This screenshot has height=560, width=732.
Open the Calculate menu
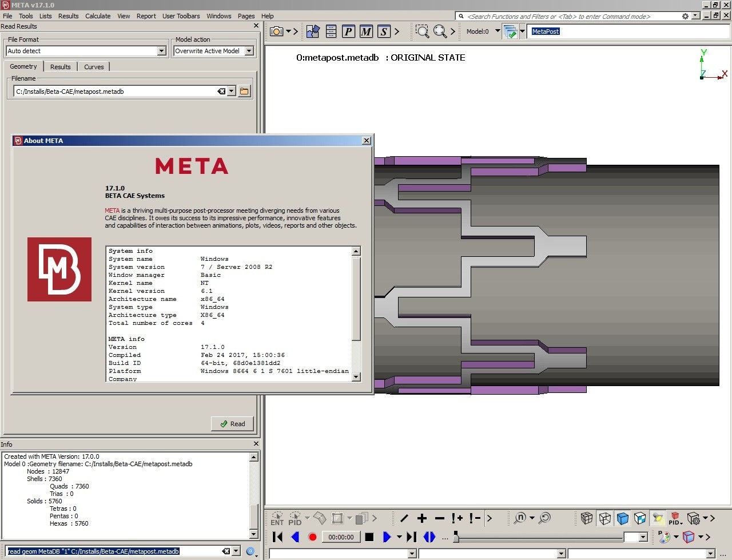click(98, 16)
